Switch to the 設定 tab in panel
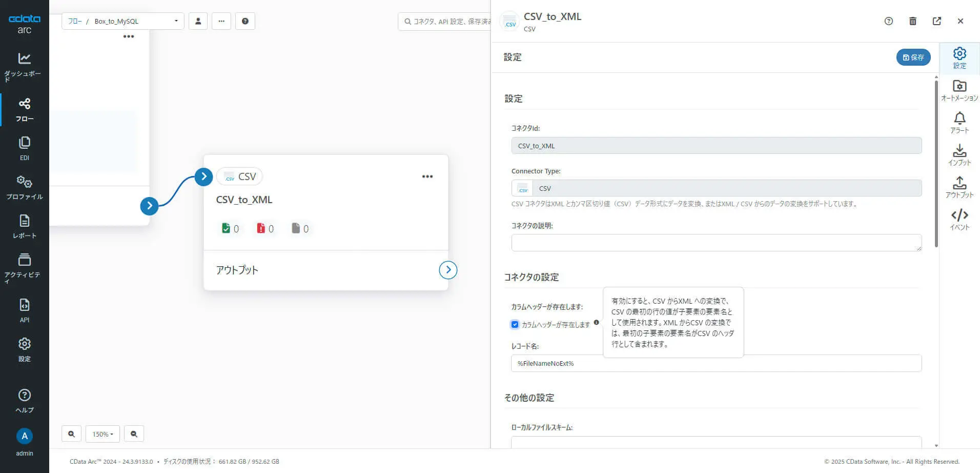Image resolution: width=980 pixels, height=473 pixels. (x=959, y=58)
